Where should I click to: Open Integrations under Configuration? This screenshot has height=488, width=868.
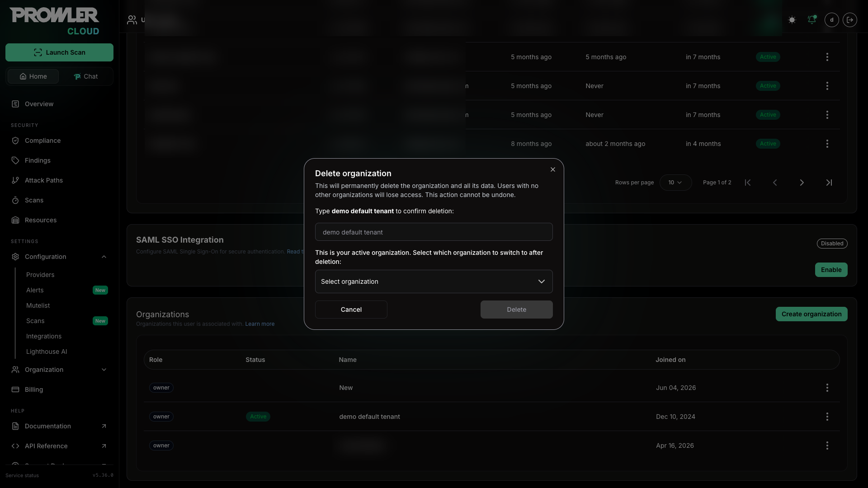[x=44, y=336]
